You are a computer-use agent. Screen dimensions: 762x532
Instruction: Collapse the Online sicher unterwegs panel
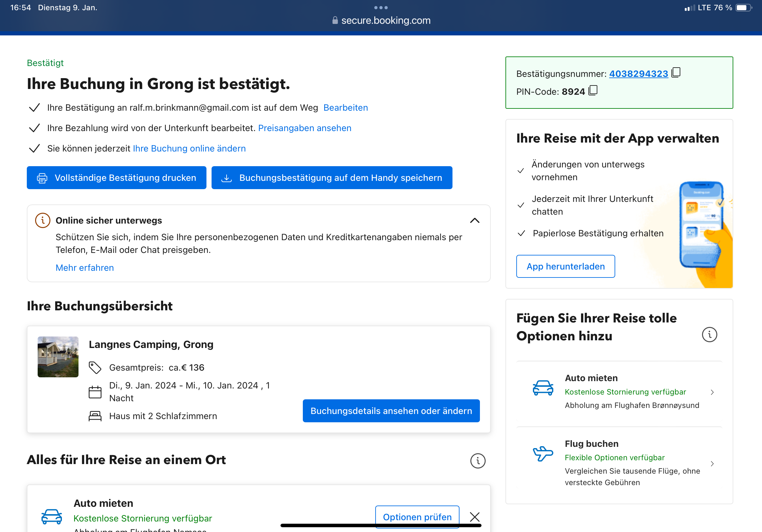[x=474, y=221]
